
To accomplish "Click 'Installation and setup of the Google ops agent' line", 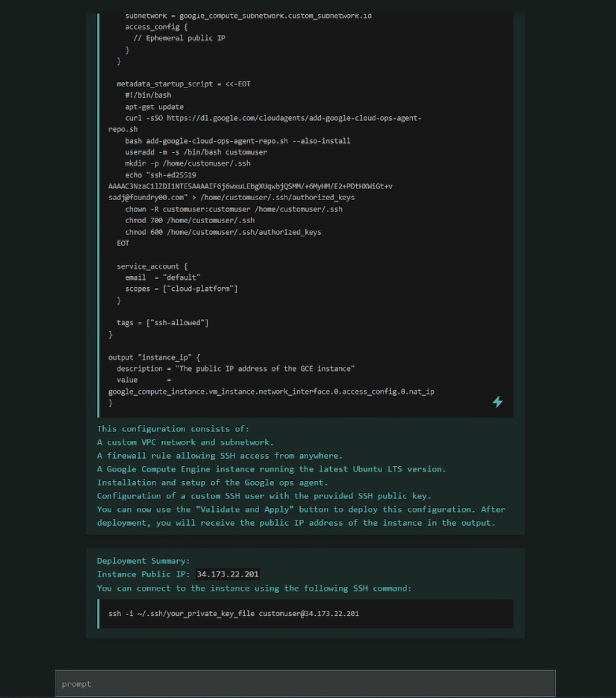I will point(213,482).
